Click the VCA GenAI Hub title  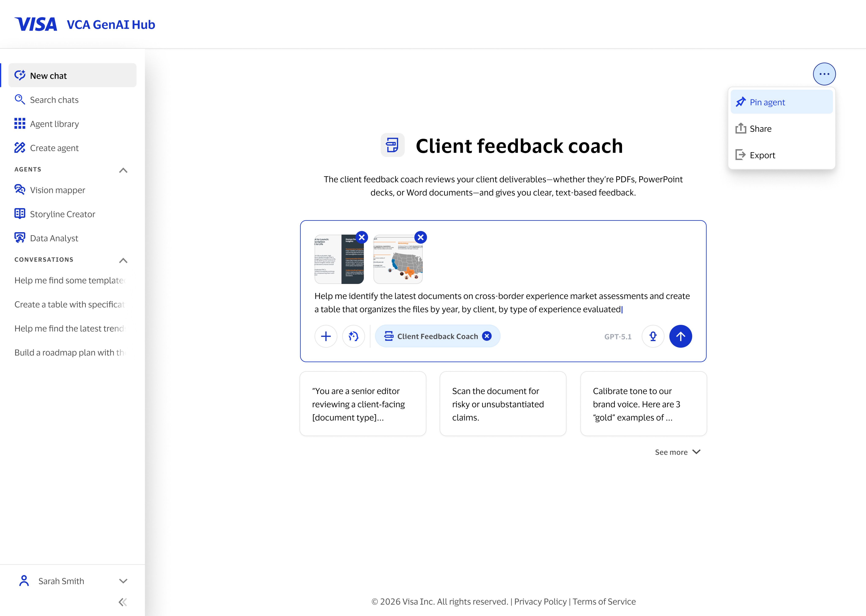tap(111, 25)
